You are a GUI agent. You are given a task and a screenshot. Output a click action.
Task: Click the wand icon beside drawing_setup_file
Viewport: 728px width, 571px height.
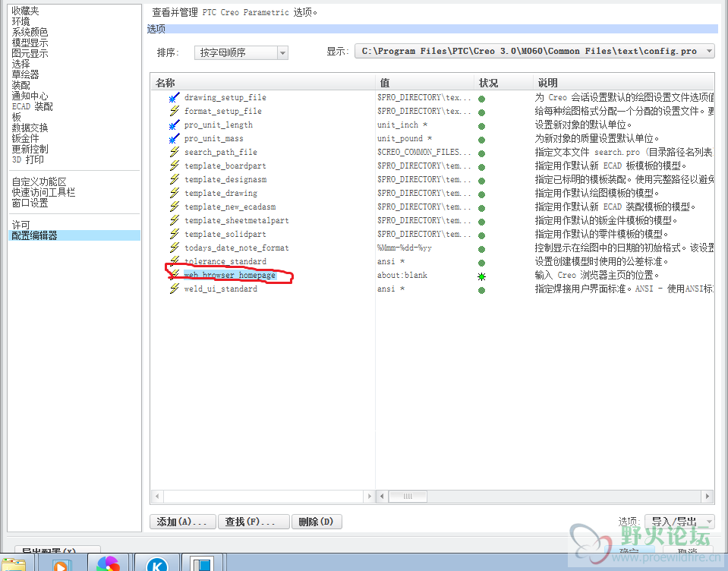click(174, 97)
